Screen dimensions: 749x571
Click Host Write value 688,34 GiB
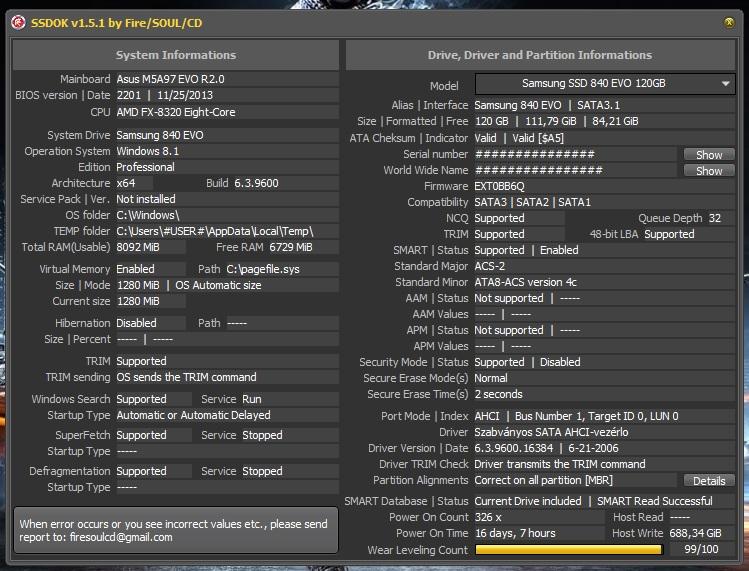[x=696, y=533]
